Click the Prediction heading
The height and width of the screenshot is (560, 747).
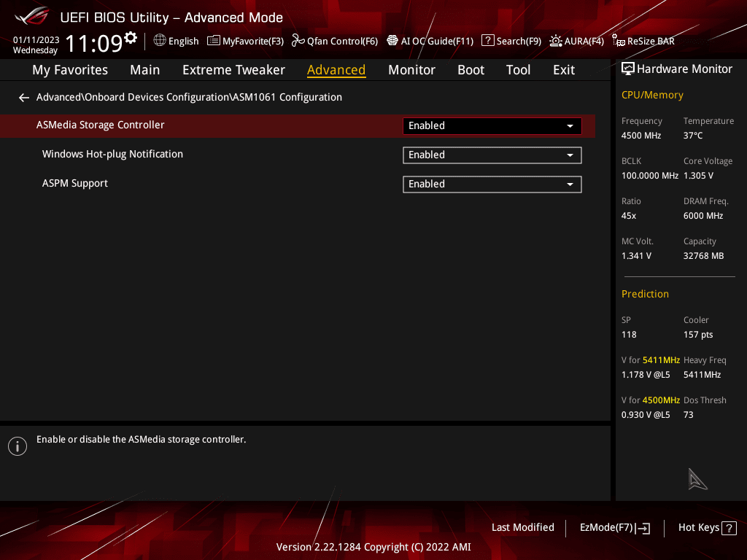(645, 295)
